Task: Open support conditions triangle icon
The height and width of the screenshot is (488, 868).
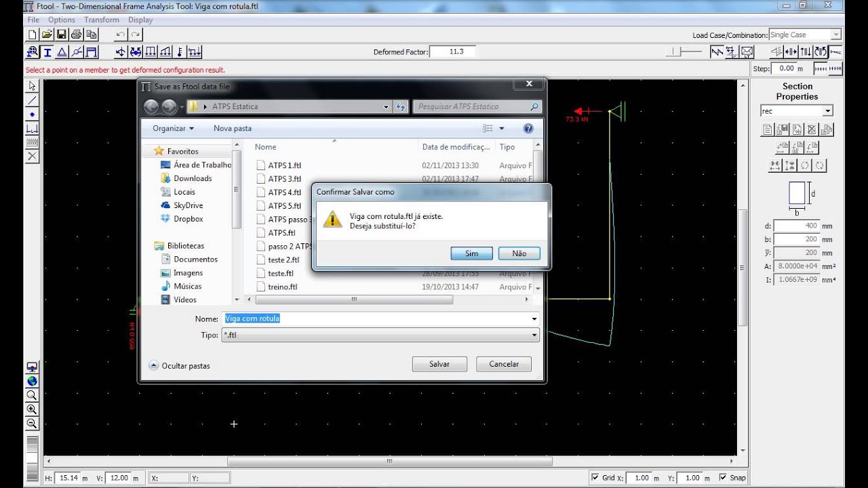Action: (x=62, y=52)
